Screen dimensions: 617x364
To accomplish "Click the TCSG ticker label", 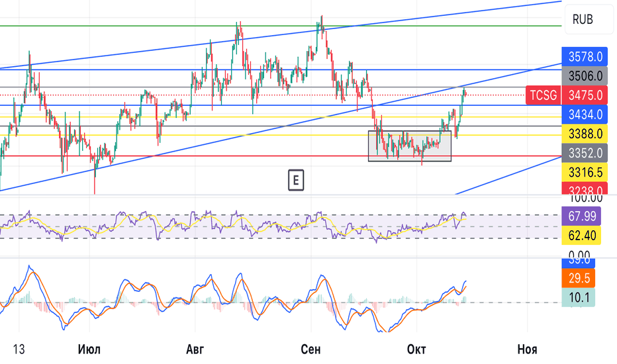I will [x=543, y=95].
